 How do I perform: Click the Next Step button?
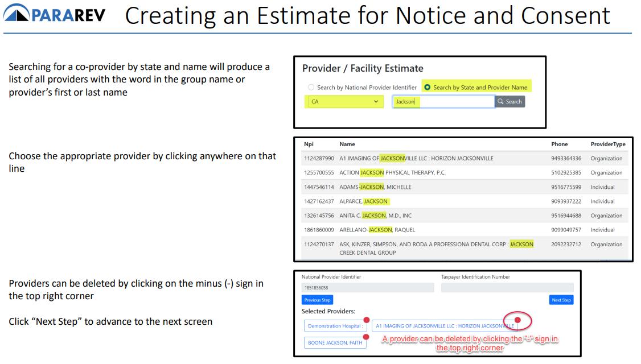click(561, 300)
